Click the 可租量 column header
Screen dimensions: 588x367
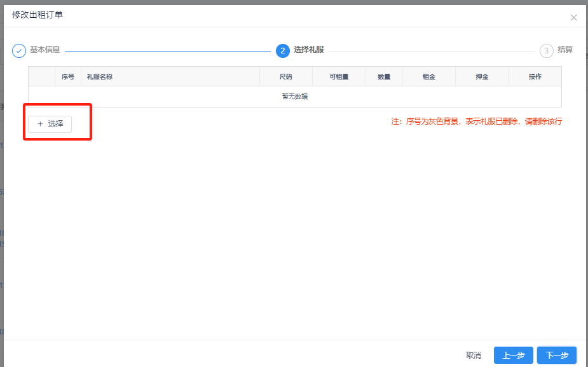pyautogui.click(x=338, y=76)
